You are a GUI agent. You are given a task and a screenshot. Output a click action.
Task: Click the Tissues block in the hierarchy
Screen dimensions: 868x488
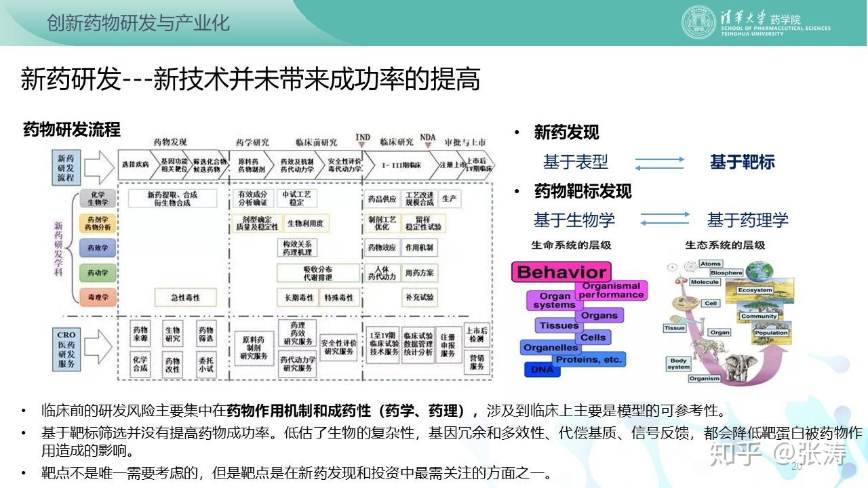(559, 325)
